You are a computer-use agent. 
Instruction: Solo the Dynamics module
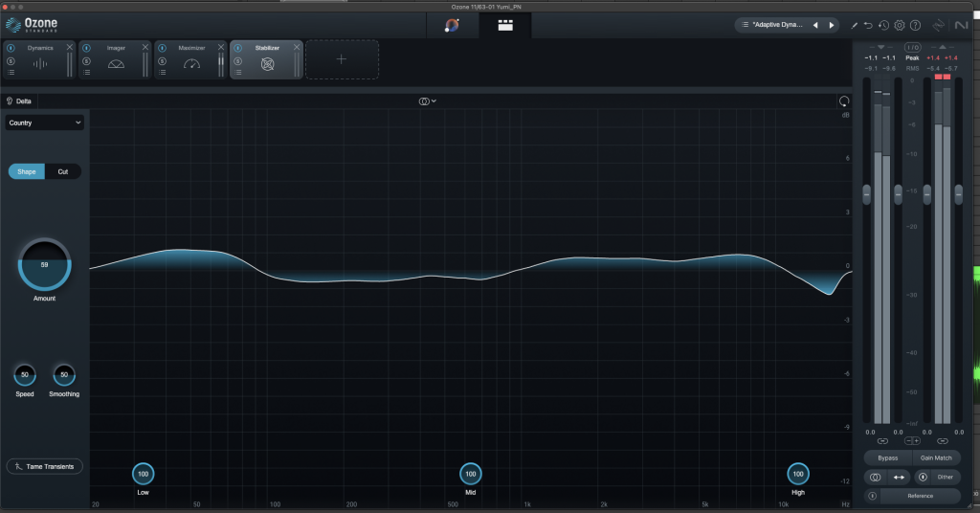[x=11, y=59]
